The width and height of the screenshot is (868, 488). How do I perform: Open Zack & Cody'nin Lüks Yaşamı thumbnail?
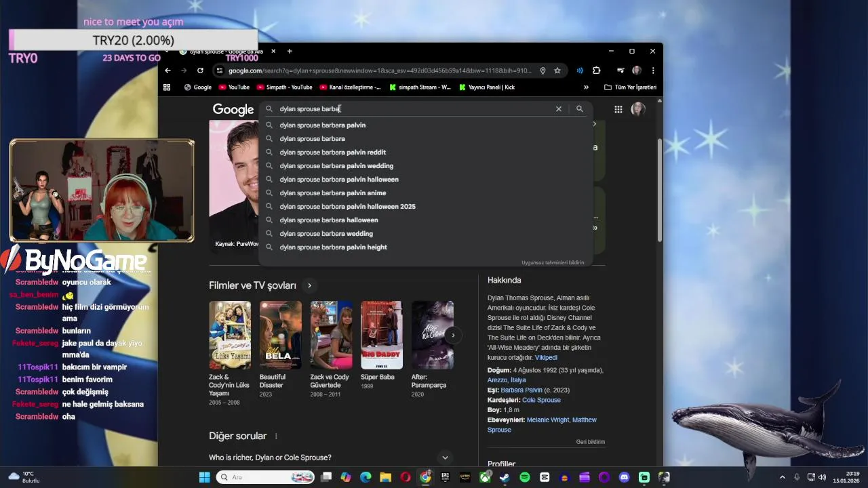[230, 335]
